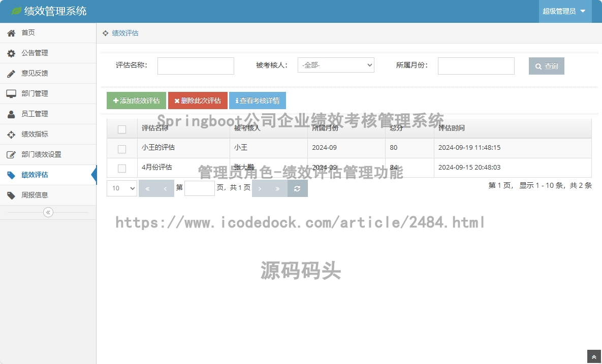Check the row for 4月份评估
The height and width of the screenshot is (364, 602).
pyautogui.click(x=122, y=169)
